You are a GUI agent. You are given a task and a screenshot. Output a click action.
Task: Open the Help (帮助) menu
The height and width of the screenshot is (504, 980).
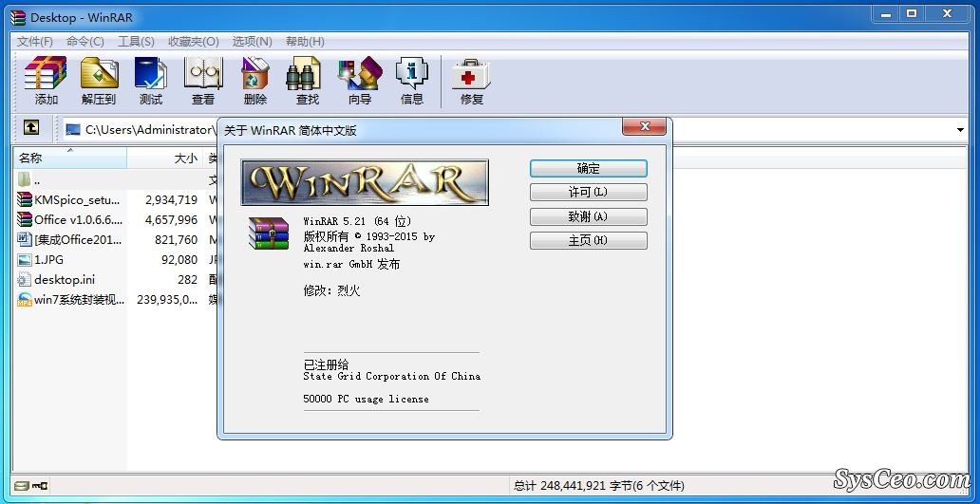pos(305,41)
